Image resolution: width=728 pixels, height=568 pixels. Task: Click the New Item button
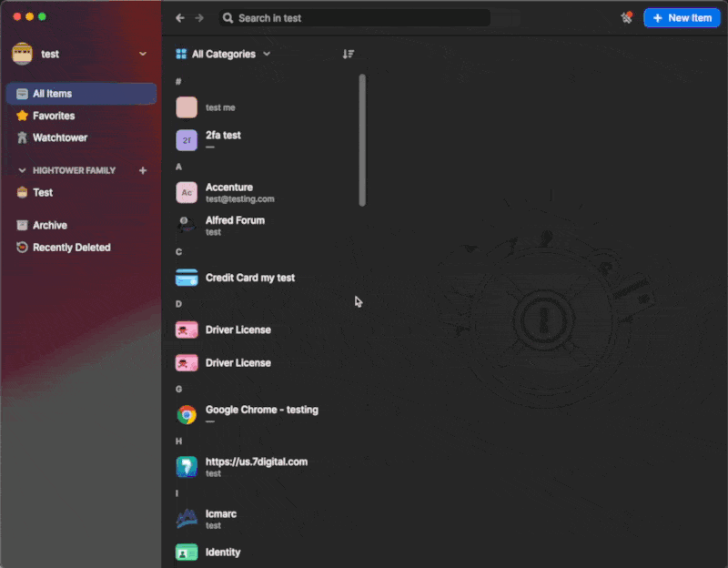point(682,17)
